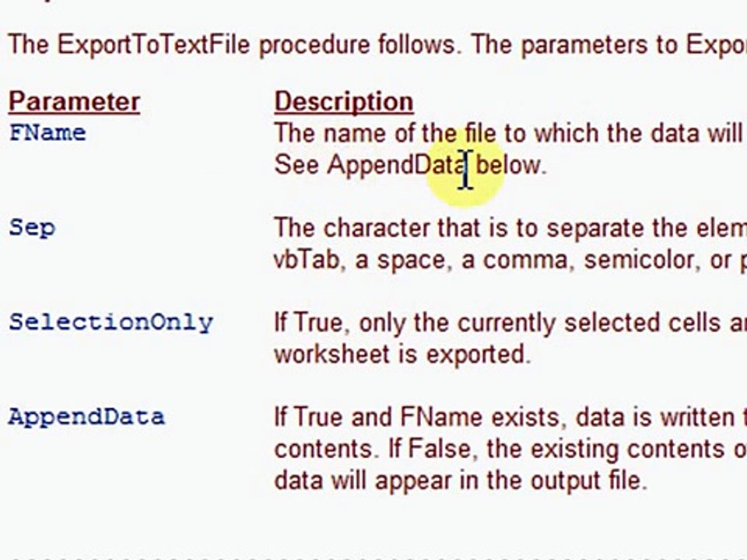Click the Parameter column heading
The width and height of the screenshot is (747, 560).
coord(74,102)
